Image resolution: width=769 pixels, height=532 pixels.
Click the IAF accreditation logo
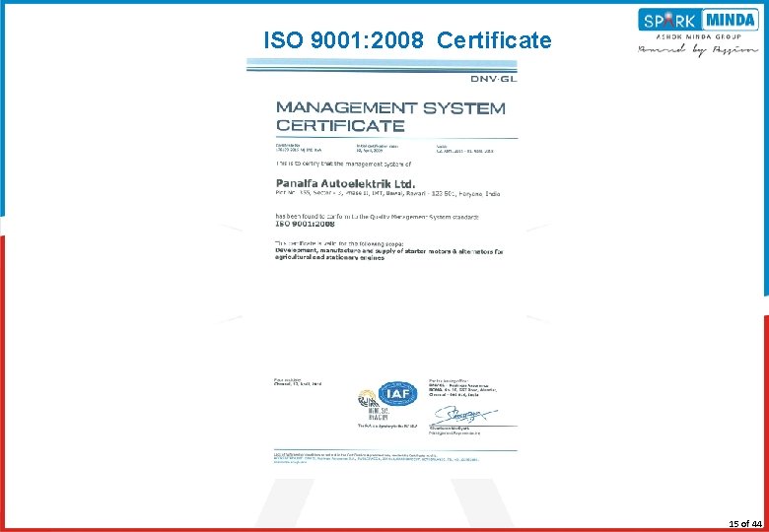click(397, 393)
